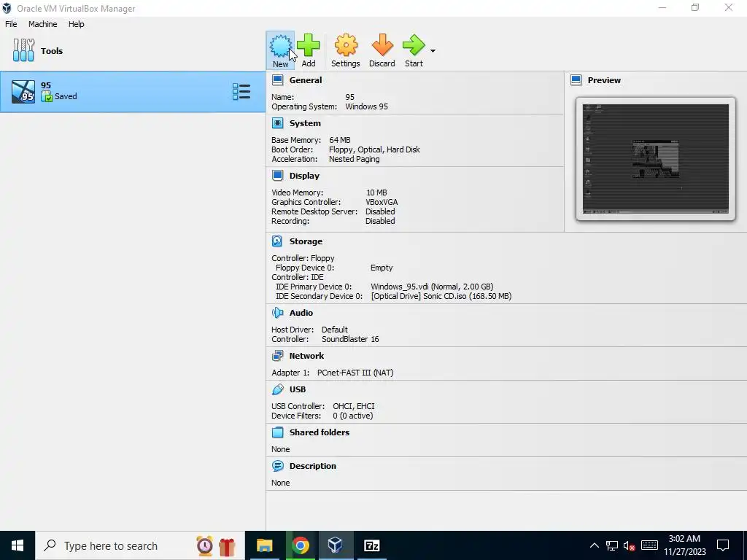This screenshot has height=560, width=747.
Task: Open File Explorer from taskbar
Action: 264,545
